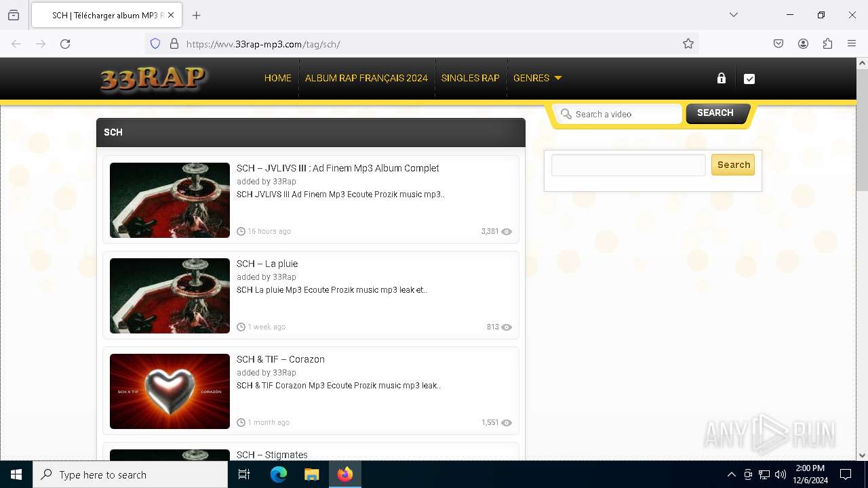The image size is (868, 488).
Task: Open a new tab with the plus button
Action: (x=196, y=15)
